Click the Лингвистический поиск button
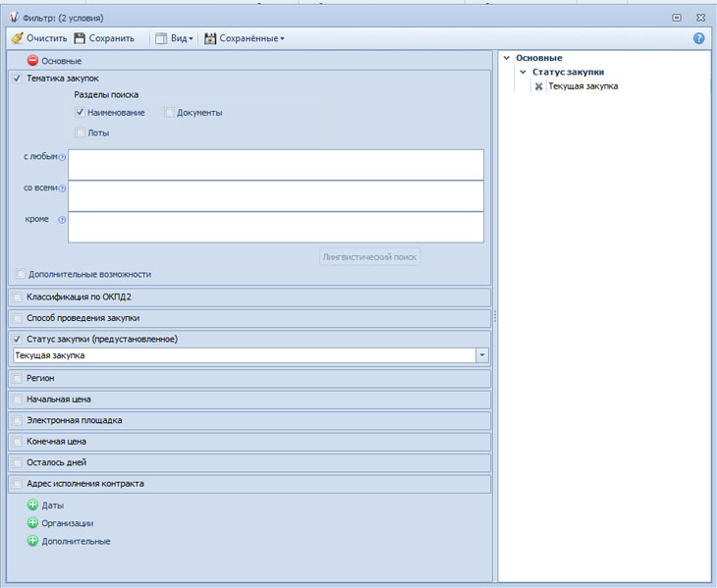This screenshot has width=717, height=588. coord(370,257)
